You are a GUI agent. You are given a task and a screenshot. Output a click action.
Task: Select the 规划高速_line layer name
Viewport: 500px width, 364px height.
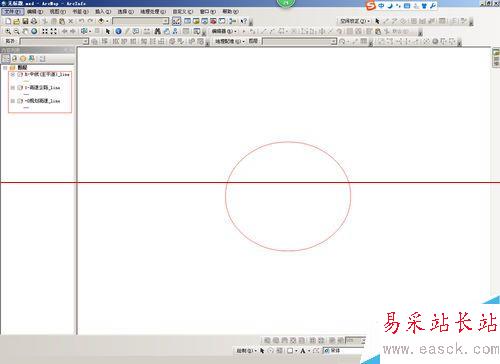point(42,101)
